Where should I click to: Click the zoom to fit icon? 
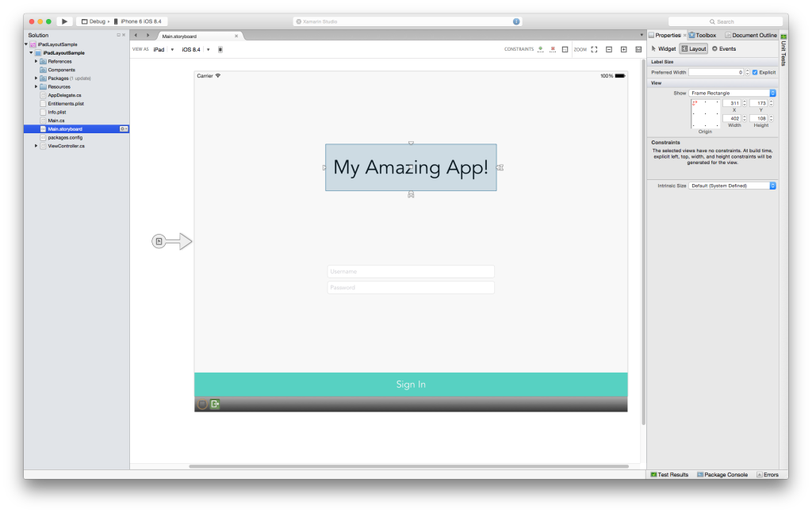[x=594, y=49]
